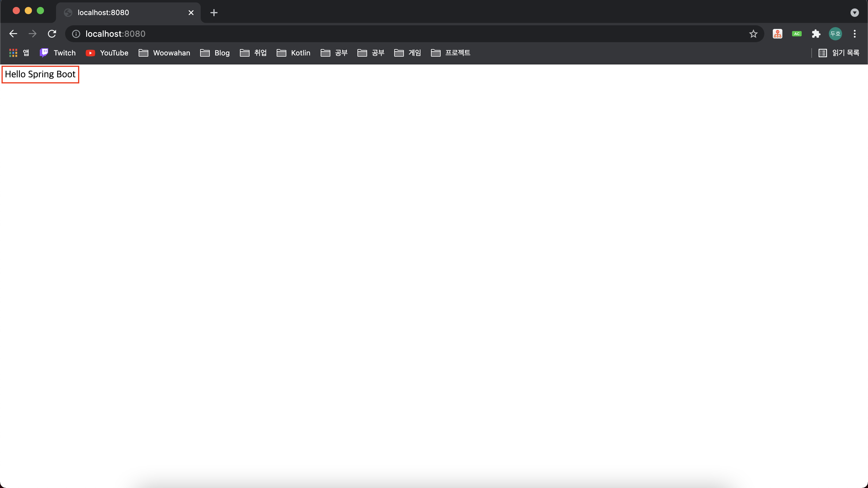
Task: Bookmark this page with the star
Action: [x=753, y=34]
